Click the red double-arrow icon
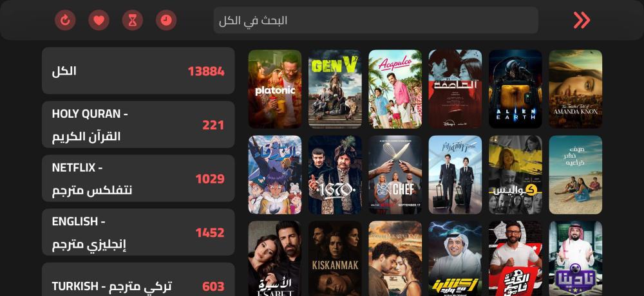Viewport: 644px width, 296px height. (582, 20)
